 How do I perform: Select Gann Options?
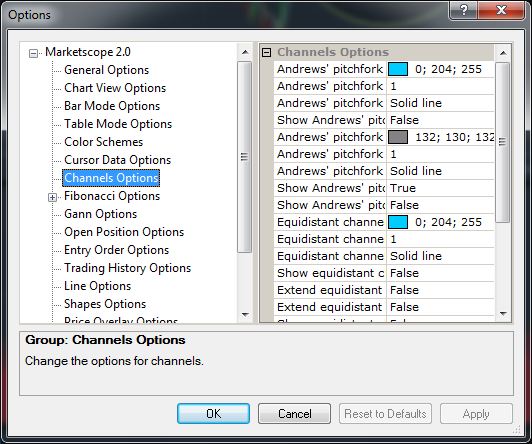(100, 214)
